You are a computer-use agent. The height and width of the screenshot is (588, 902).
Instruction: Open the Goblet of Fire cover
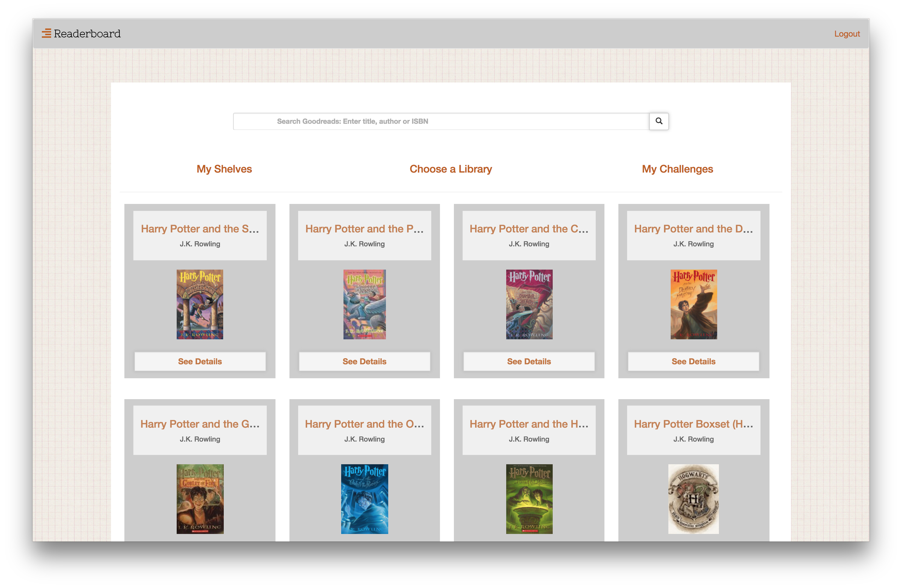[200, 499]
